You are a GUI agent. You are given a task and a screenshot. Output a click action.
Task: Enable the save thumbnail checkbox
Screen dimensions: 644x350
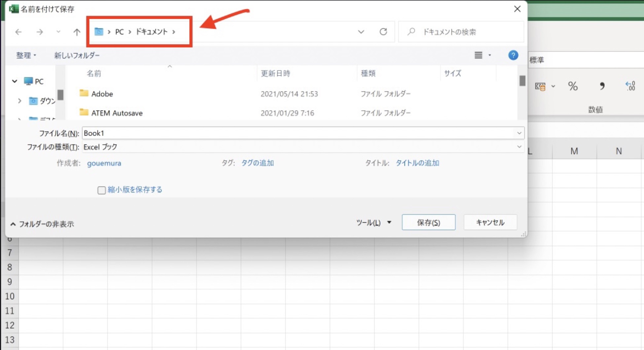[x=101, y=190]
